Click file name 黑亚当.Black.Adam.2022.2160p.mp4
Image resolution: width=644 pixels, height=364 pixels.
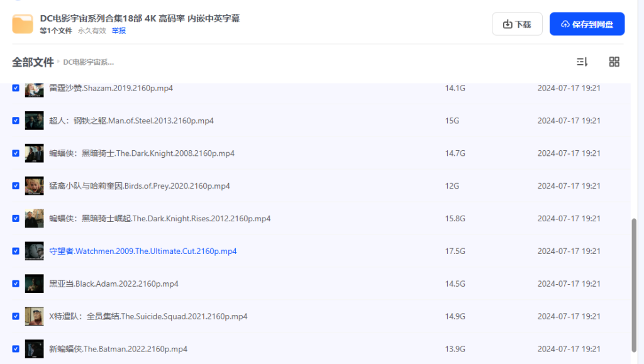point(114,284)
